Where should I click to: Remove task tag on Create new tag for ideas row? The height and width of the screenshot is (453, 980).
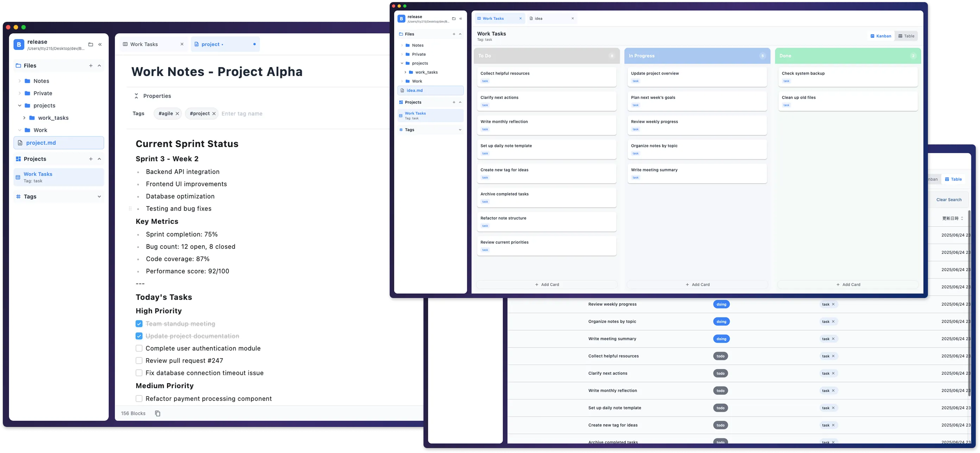(x=833, y=425)
